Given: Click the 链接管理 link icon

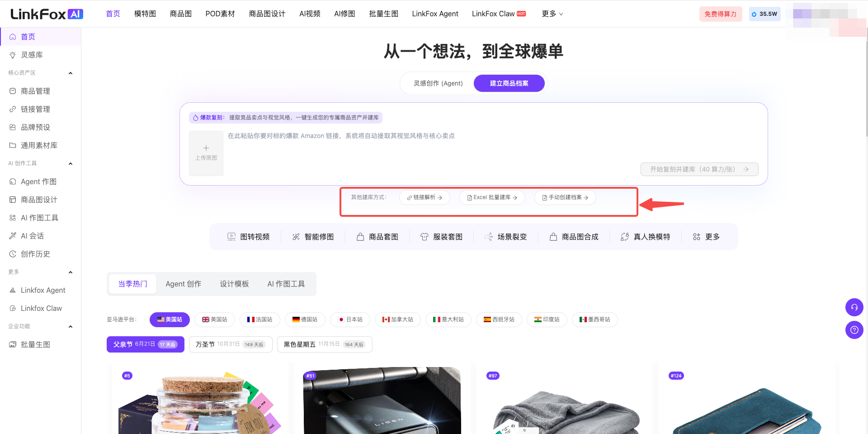Looking at the screenshot, I should [13, 109].
